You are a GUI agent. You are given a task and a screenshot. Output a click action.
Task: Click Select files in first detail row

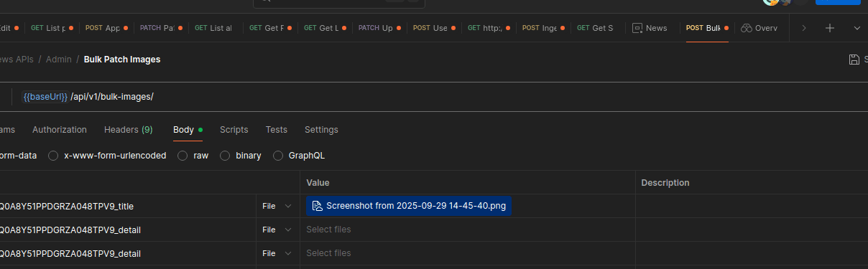[328, 230]
